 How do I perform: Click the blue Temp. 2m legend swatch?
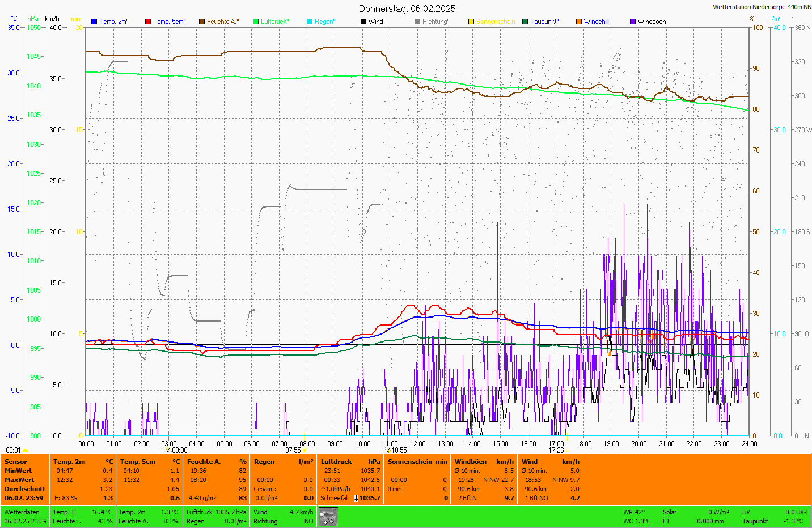click(x=94, y=22)
